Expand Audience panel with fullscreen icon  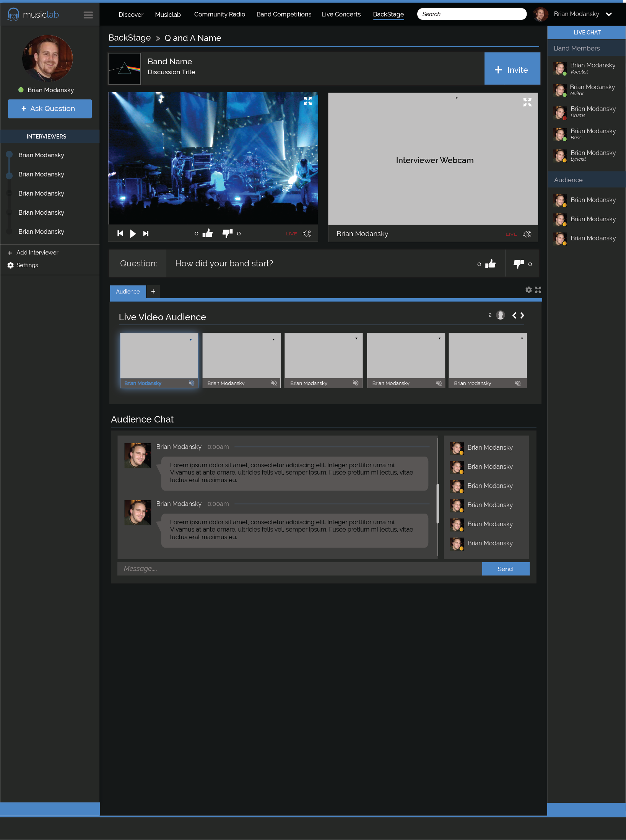click(538, 290)
